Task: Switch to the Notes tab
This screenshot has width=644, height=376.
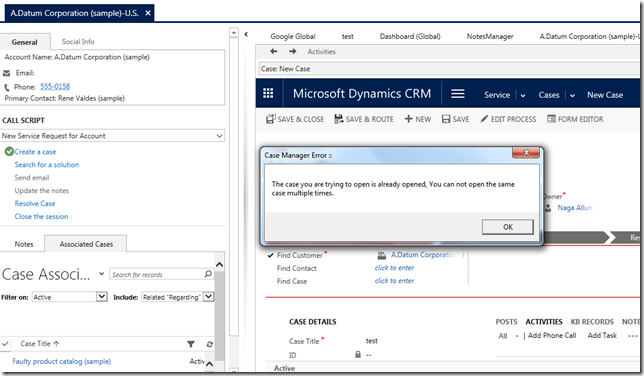Action: [24, 244]
